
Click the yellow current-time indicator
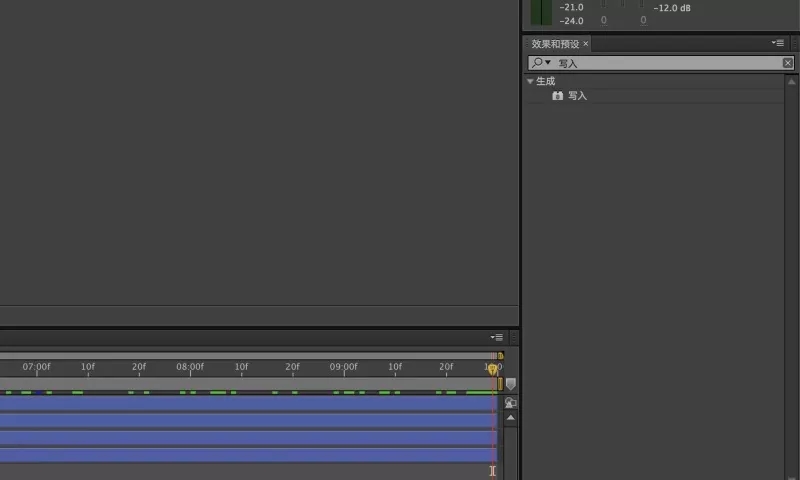pyautogui.click(x=492, y=369)
